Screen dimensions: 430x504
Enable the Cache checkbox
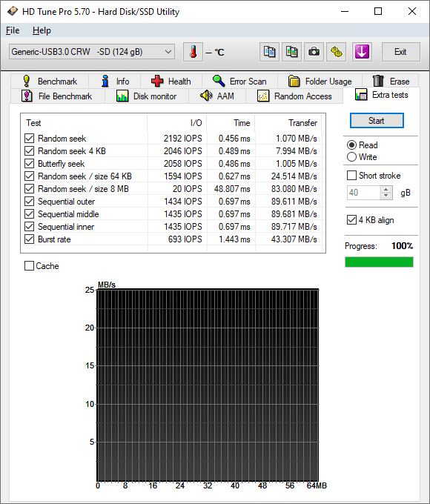[x=29, y=266]
